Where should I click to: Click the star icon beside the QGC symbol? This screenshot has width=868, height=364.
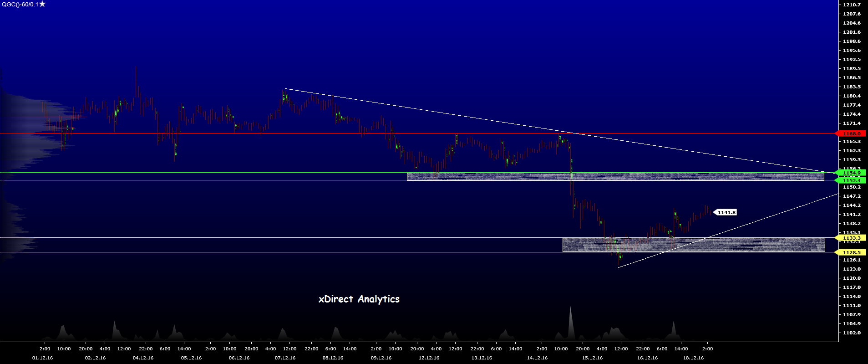pyautogui.click(x=42, y=4)
